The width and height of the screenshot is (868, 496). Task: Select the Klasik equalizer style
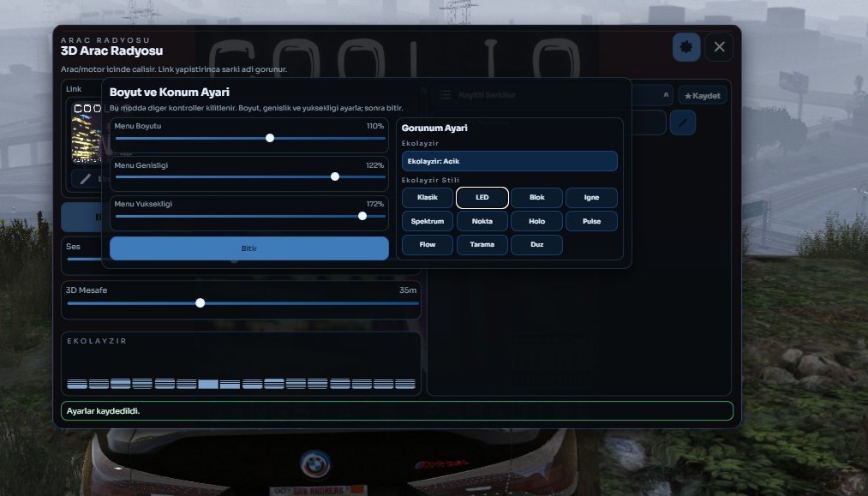[x=428, y=198]
